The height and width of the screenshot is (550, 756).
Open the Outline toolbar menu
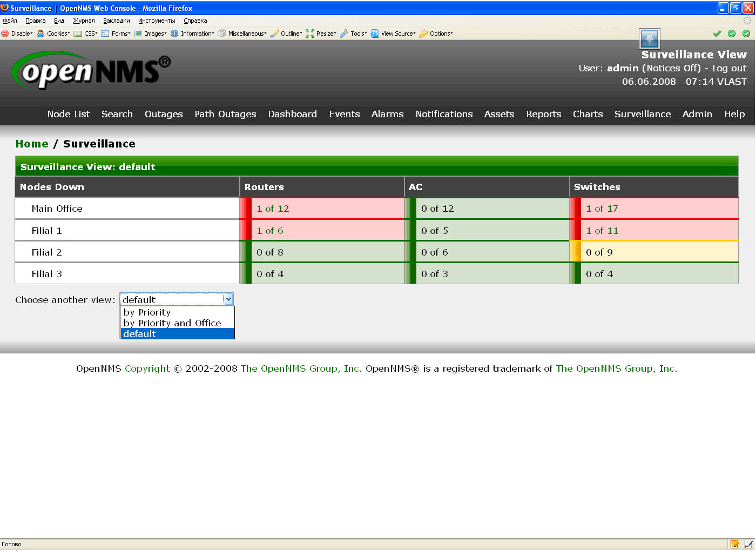pyautogui.click(x=286, y=33)
